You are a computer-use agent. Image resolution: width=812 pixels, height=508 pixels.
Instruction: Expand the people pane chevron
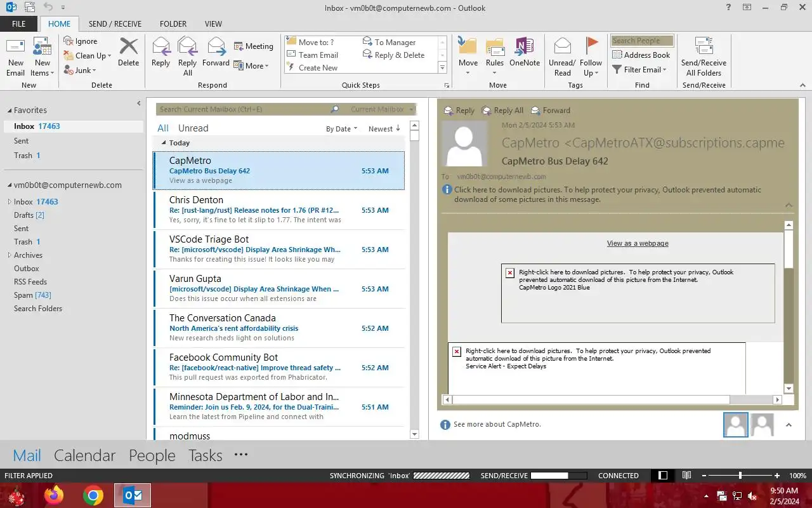pos(789,425)
